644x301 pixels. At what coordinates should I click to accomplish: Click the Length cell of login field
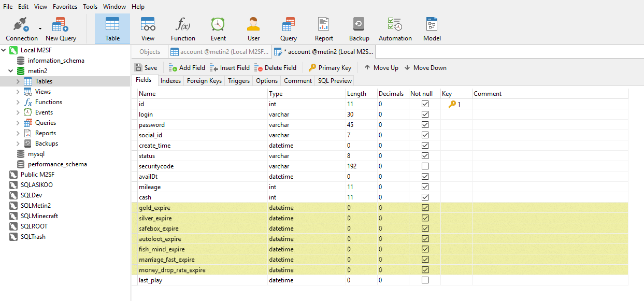pos(361,114)
